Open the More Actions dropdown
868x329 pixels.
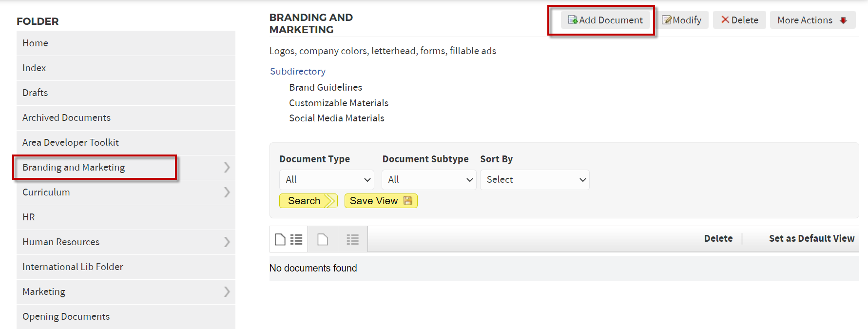tap(812, 20)
